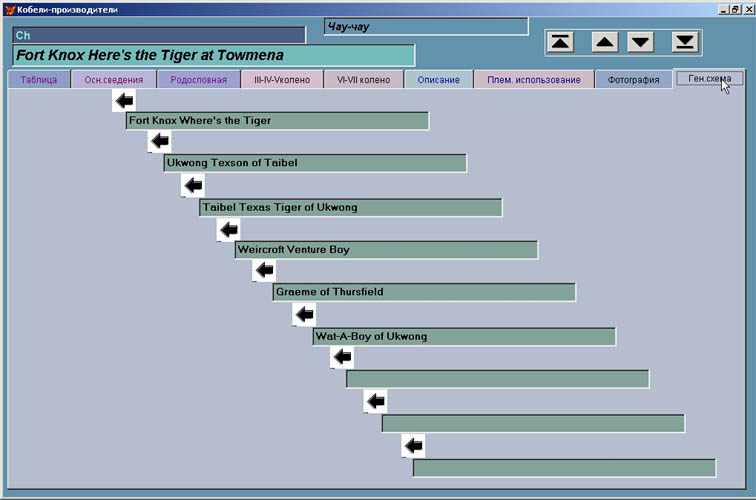Select the VI-VII колено tab
This screenshot has height=500, width=756.
click(364, 80)
